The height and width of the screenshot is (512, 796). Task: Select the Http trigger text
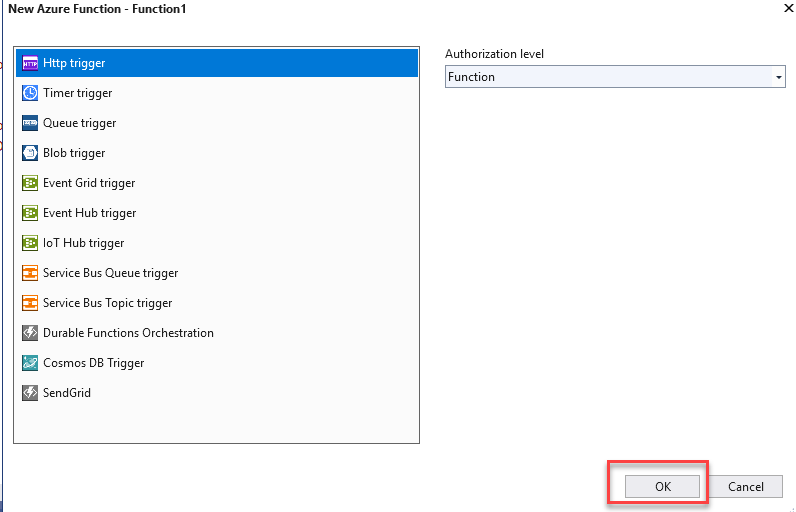click(74, 63)
